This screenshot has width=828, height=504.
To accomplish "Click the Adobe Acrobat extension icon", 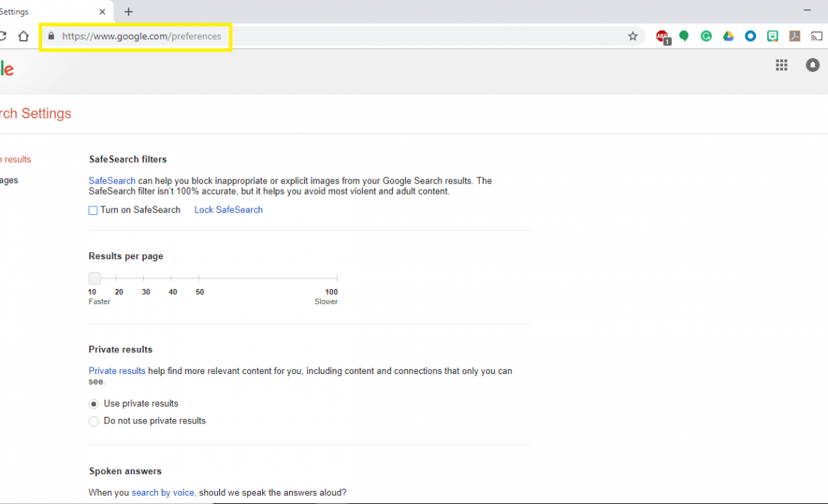I will 795,36.
